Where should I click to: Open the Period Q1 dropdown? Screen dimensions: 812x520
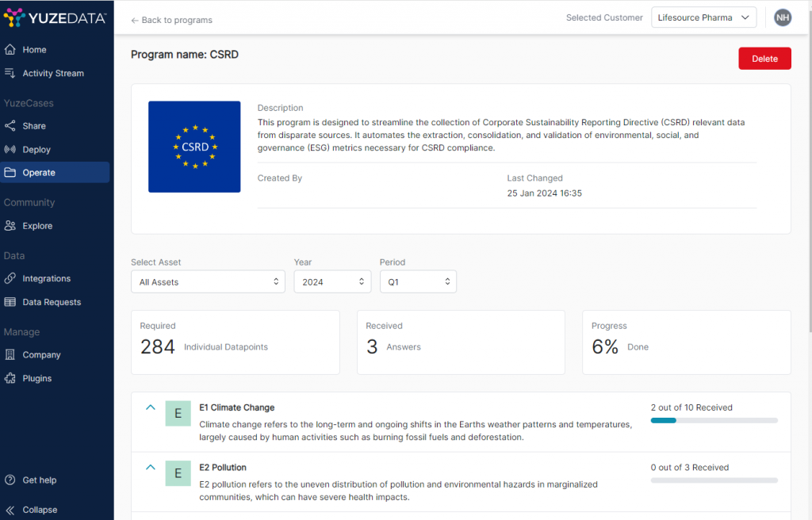[x=417, y=282]
